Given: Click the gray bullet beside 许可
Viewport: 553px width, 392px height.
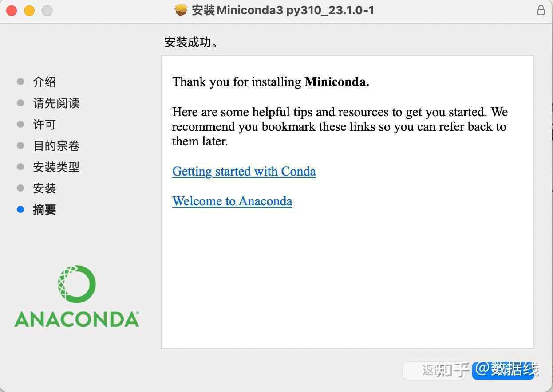Looking at the screenshot, I should pos(20,124).
